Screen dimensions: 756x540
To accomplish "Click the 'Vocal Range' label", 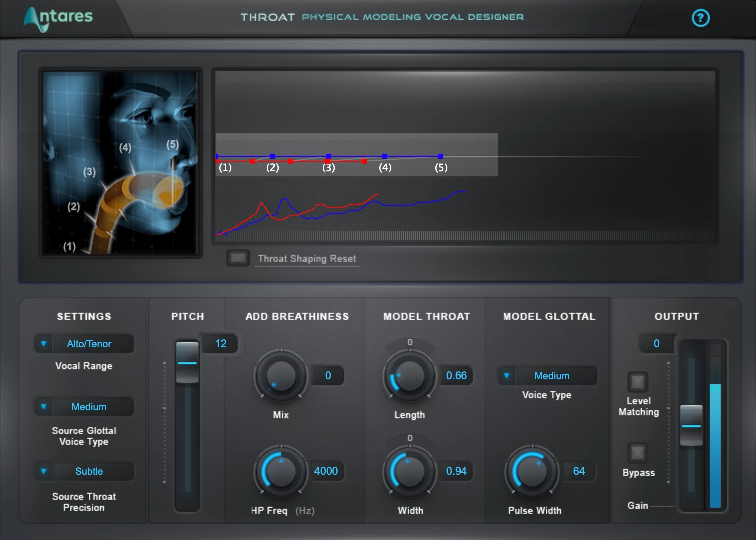I will 84,366.
